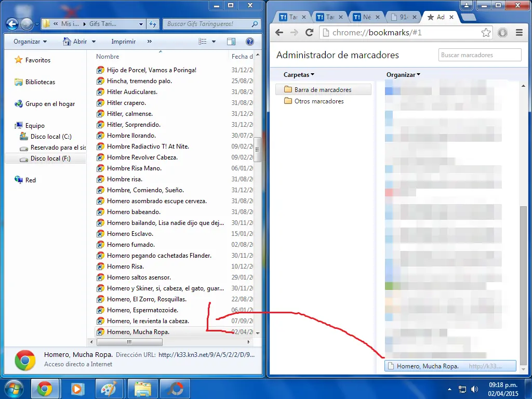Select file Homero Esclavo.
Viewport: 532px width, 399px height.
click(x=130, y=234)
